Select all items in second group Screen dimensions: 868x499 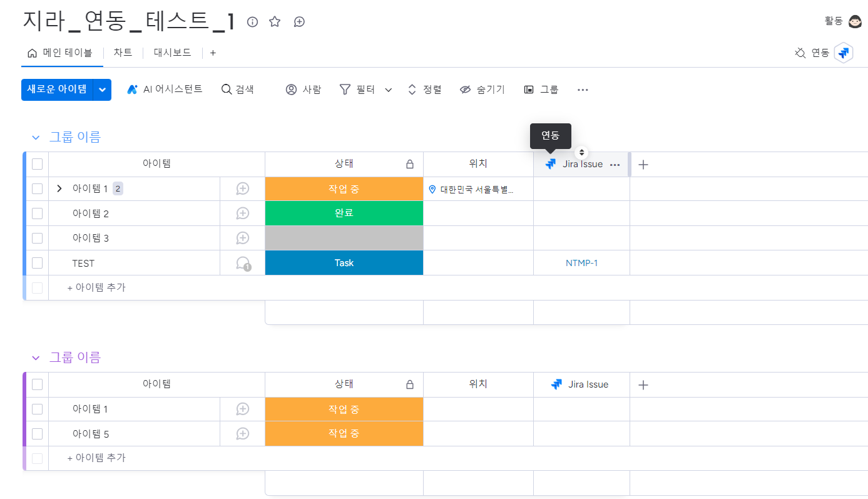(x=37, y=384)
